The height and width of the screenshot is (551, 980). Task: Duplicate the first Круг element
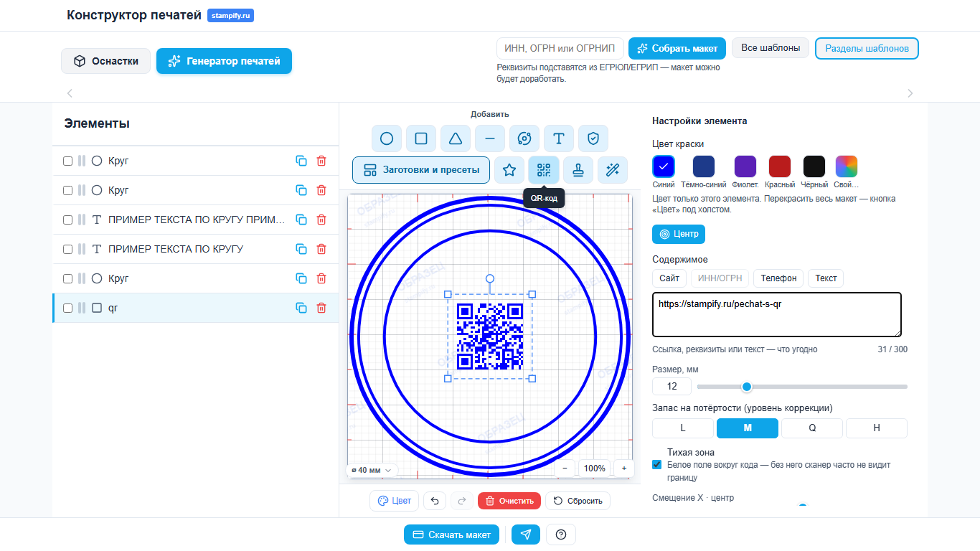point(301,161)
